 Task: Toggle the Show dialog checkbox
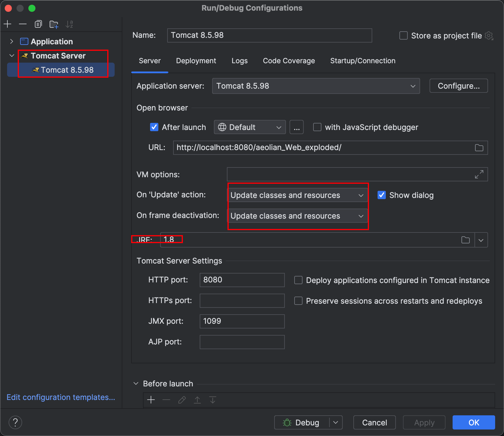tap(382, 195)
